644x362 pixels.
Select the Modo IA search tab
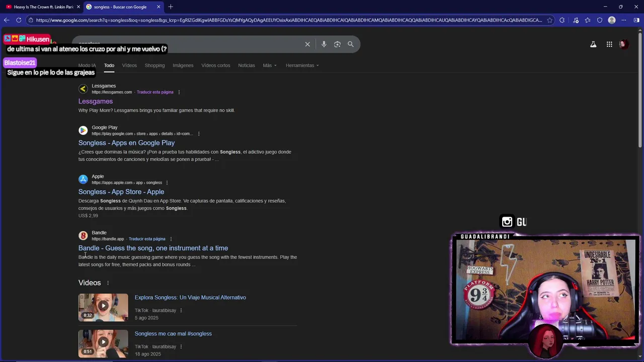point(87,65)
